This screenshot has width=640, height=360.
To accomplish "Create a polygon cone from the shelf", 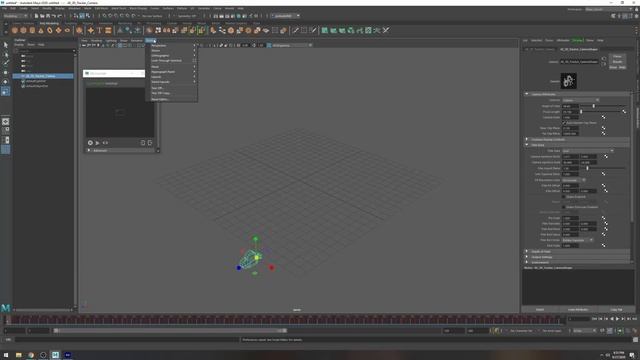I will point(41,30).
